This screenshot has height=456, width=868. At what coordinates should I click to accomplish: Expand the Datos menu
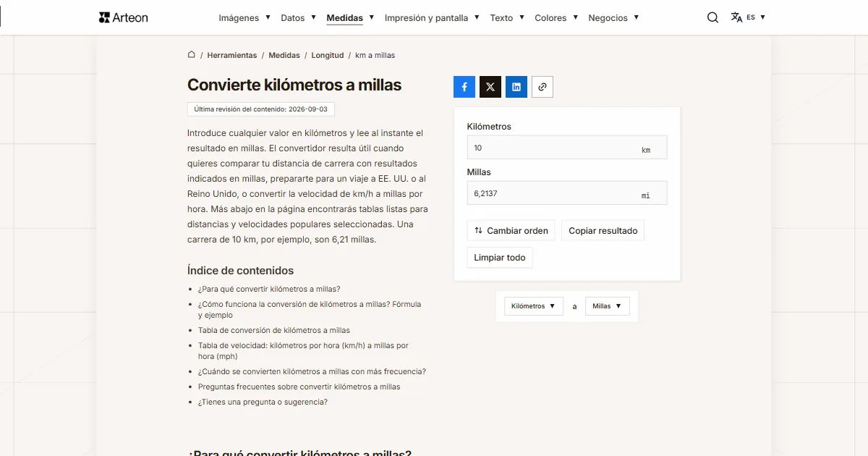pos(299,17)
